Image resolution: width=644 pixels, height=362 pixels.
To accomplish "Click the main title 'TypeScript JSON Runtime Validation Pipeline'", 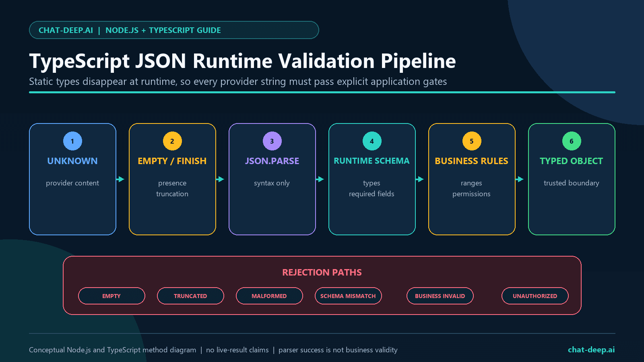I will tap(242, 61).
